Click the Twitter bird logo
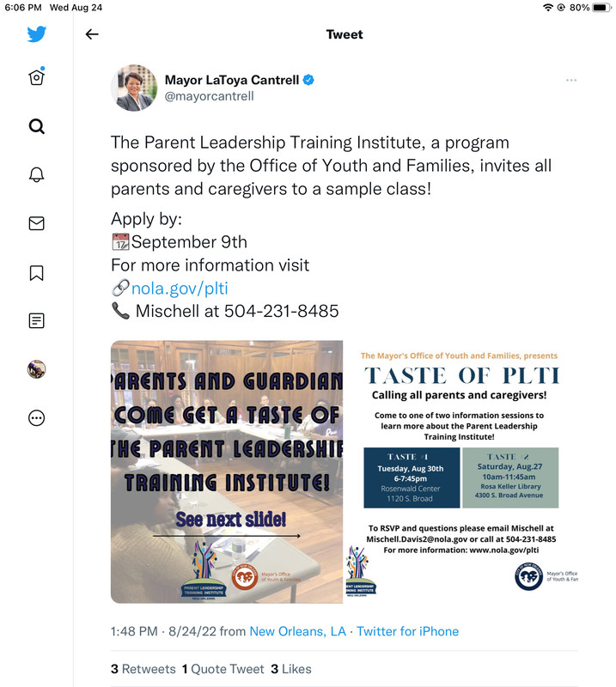The width and height of the screenshot is (616, 687). [37, 34]
